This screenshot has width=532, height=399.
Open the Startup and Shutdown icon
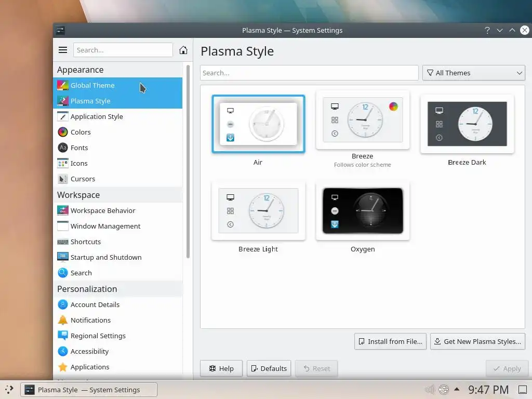[x=63, y=257]
